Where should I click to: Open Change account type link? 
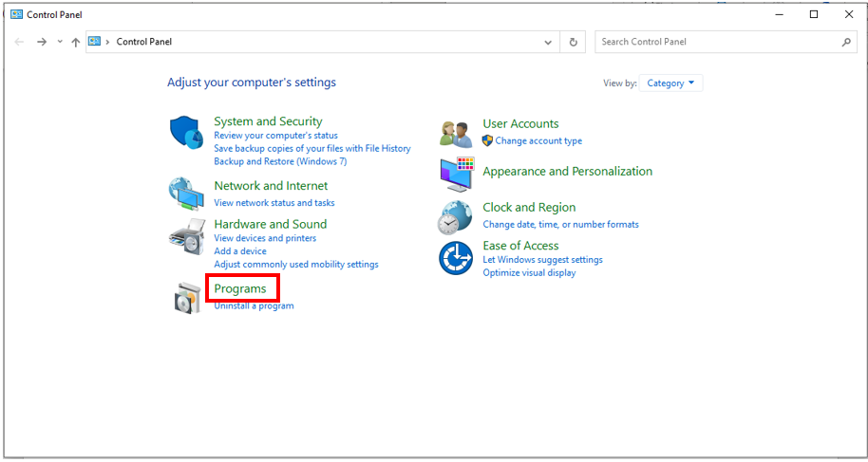click(x=538, y=140)
